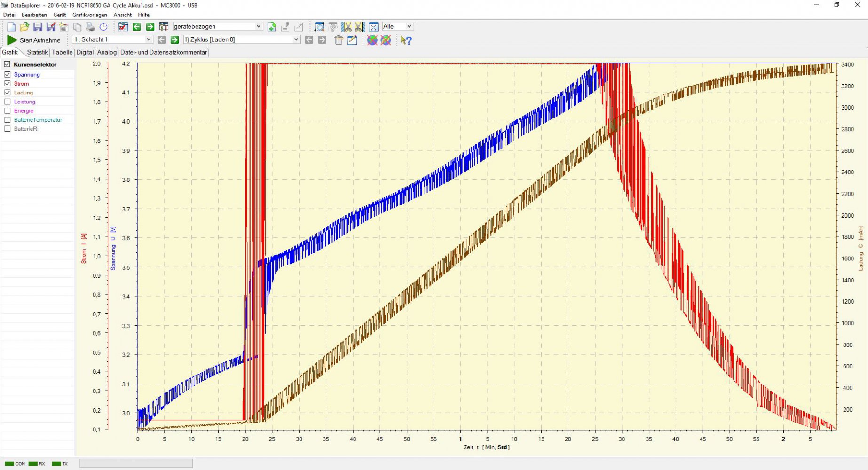Screen dimensions: 868x470
Task: Expand the Schacht 1 channel dropdown
Action: 112,39
